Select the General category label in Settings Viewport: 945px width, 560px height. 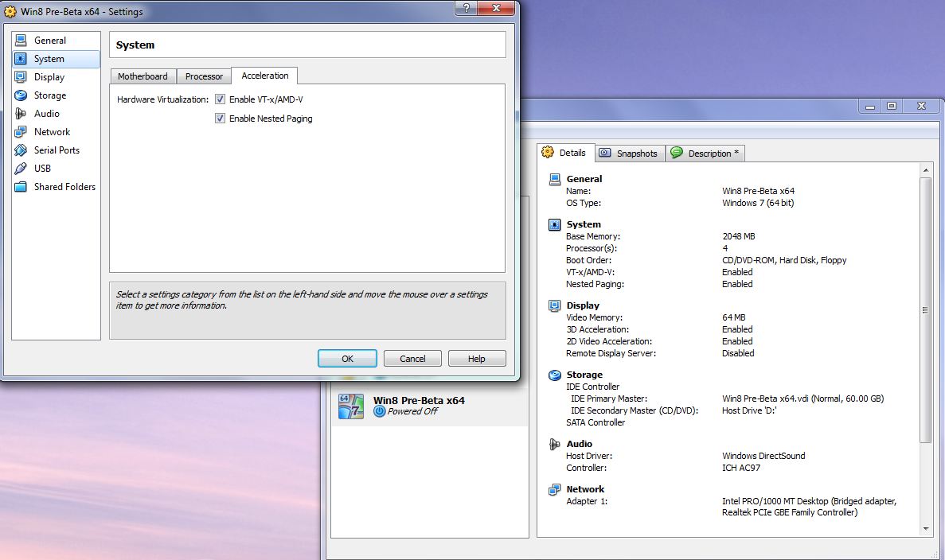[x=50, y=41]
